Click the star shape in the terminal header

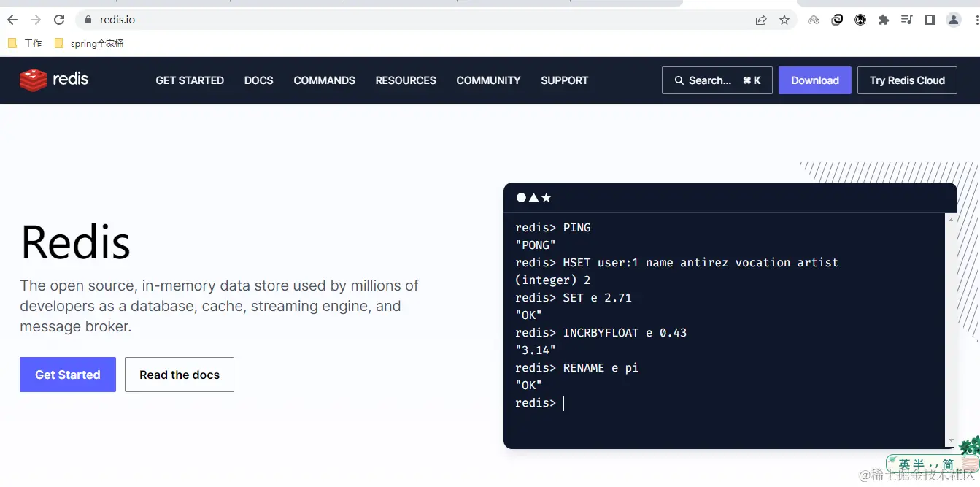(x=546, y=198)
